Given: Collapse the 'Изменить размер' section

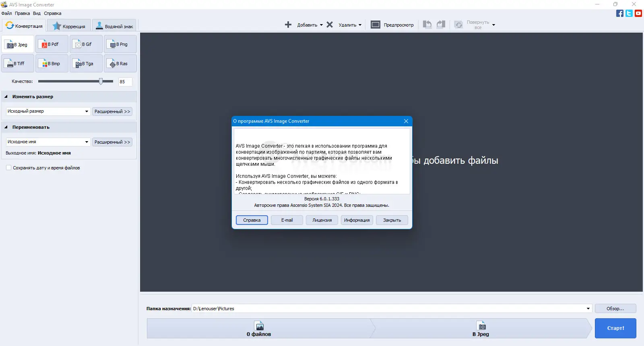Looking at the screenshot, I should (x=6, y=97).
